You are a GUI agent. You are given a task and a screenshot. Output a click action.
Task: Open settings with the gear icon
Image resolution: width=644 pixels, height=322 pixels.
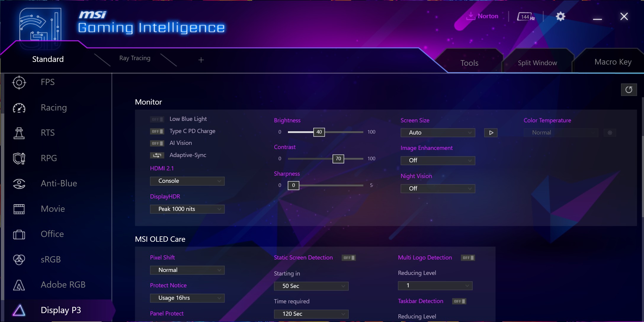(x=560, y=16)
